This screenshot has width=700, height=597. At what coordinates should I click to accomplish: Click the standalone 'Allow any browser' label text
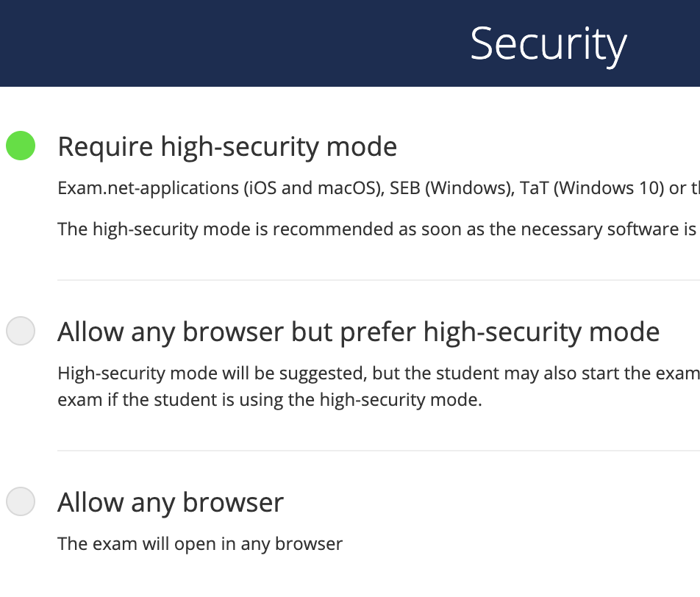(171, 503)
